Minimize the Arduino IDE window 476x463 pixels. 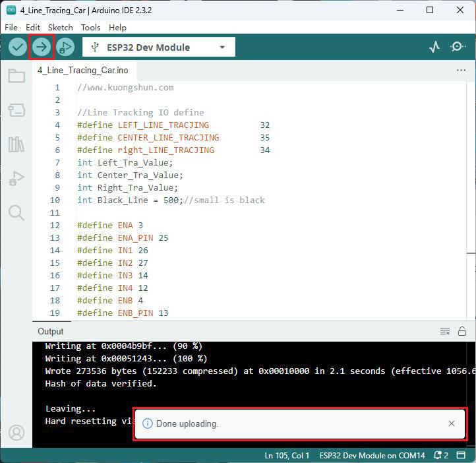[400, 10]
